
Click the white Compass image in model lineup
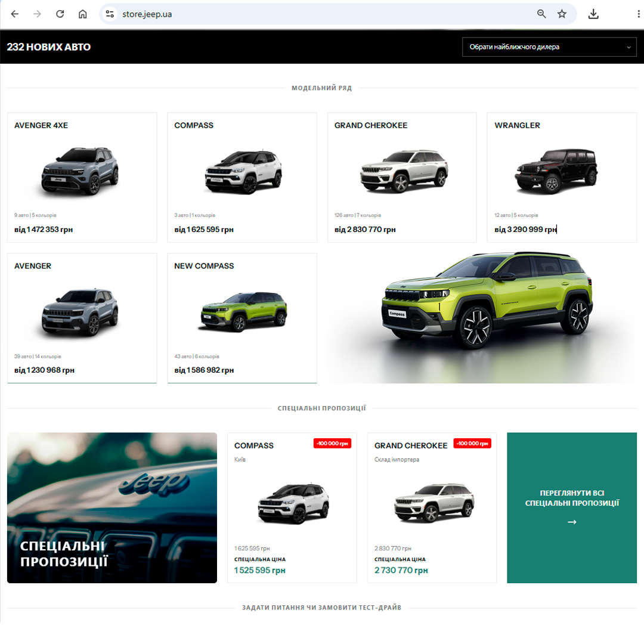[243, 172]
